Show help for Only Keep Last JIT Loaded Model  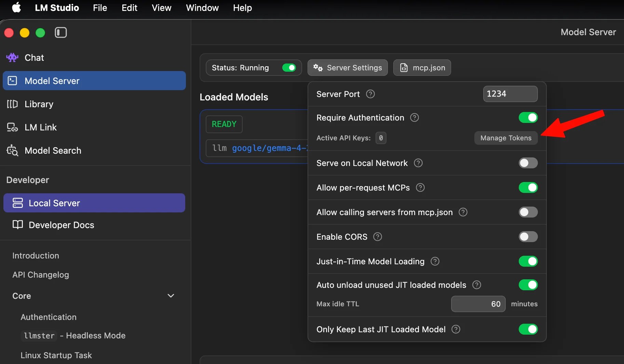click(x=456, y=329)
